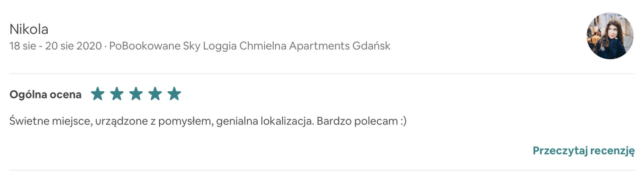Viewport: 644px width, 187px height.
Task: Select the fifth rating star
Action: 174,94
